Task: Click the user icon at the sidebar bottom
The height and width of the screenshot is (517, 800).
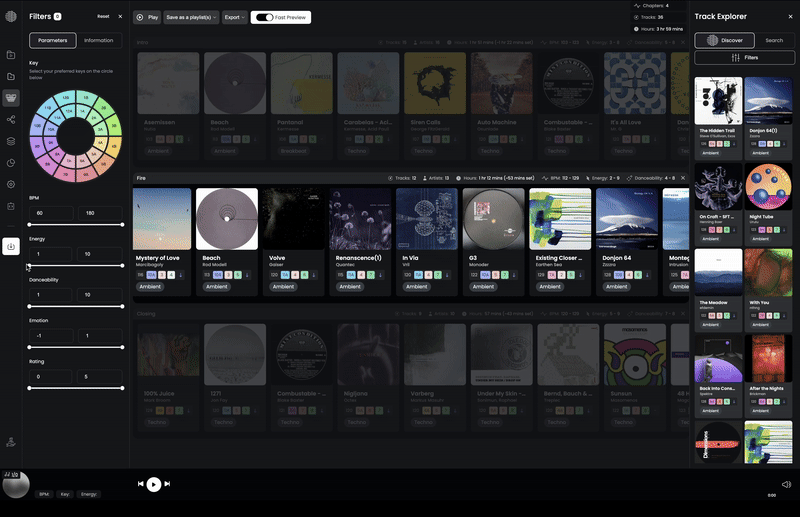Action: click(11, 442)
